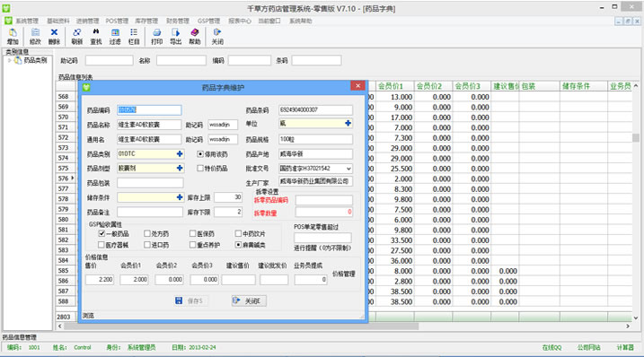The height and width of the screenshot is (357, 644).
Task: Open the 基础资料 menu
Action: [57, 21]
